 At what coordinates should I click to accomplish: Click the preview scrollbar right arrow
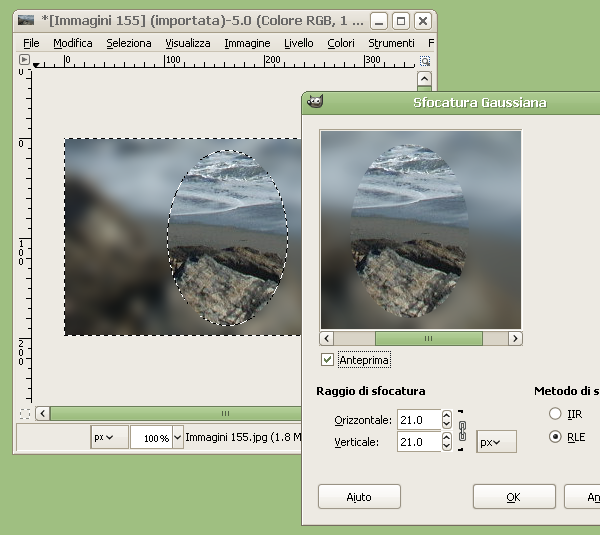click(x=515, y=339)
